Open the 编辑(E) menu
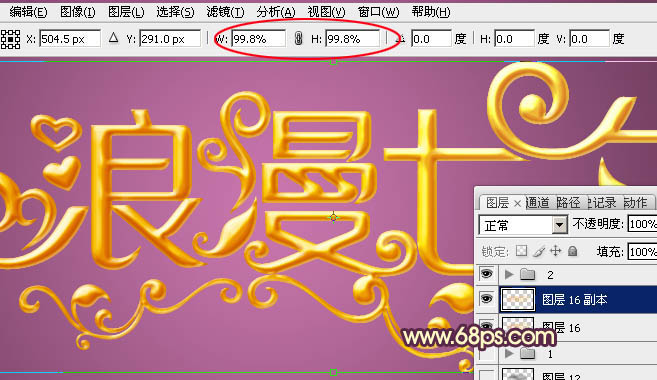Viewport: 657px width, 380px height. 28,12
